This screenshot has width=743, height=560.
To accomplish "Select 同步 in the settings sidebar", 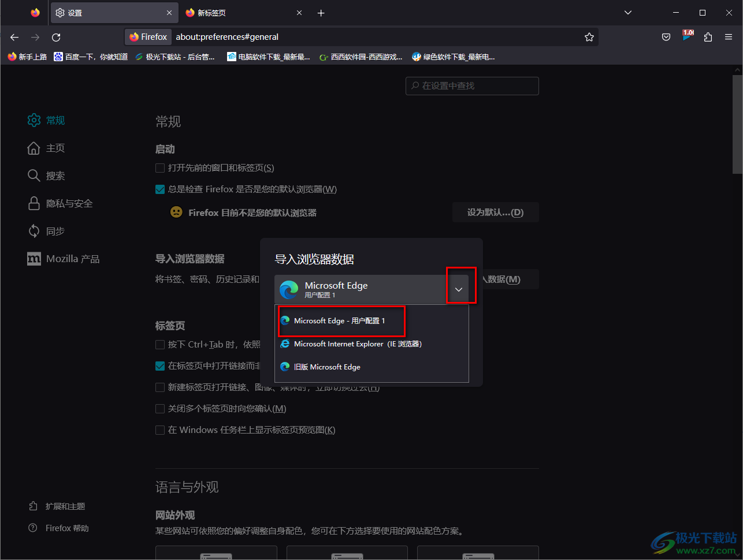I will click(x=46, y=231).
